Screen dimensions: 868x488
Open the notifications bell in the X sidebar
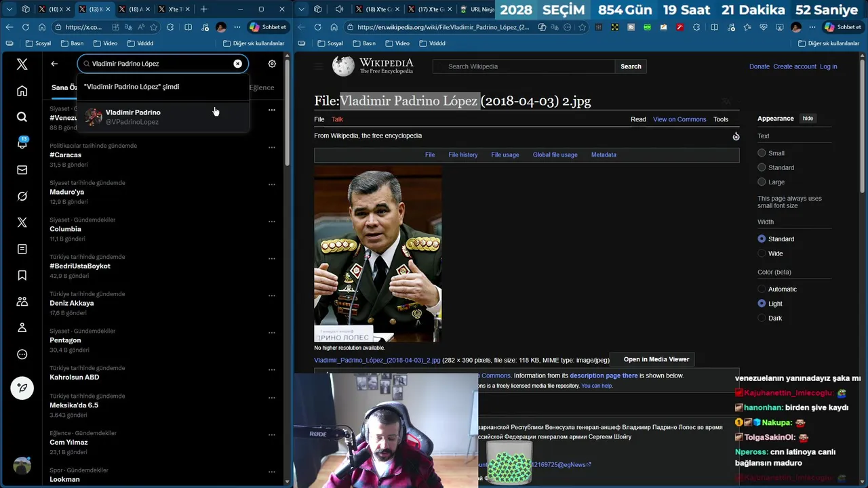tap(22, 144)
